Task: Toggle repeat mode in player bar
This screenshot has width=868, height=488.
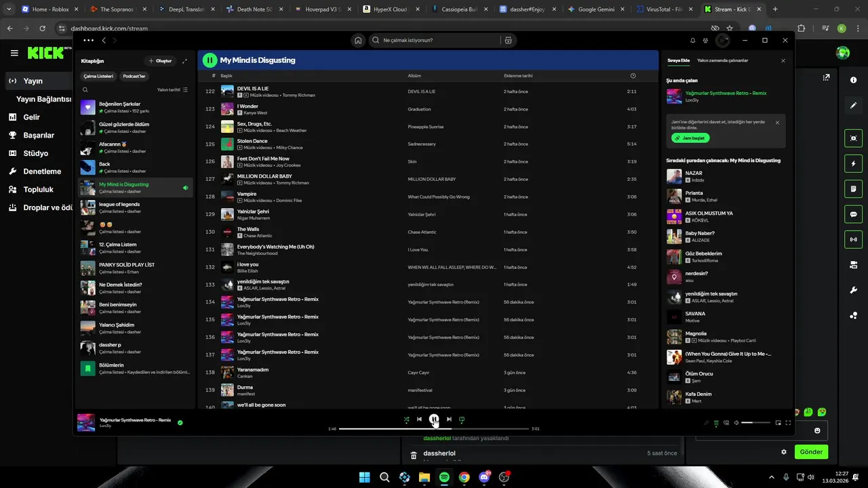Action: point(462,419)
